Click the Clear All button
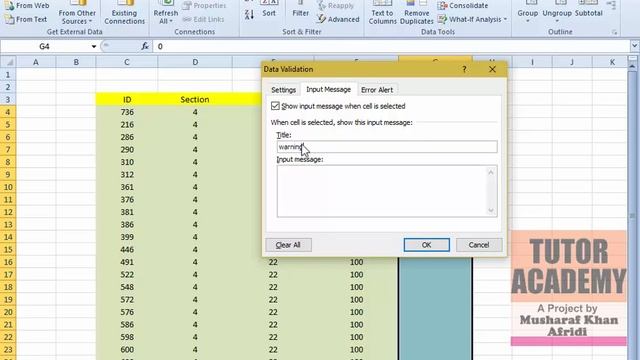 coord(288,245)
